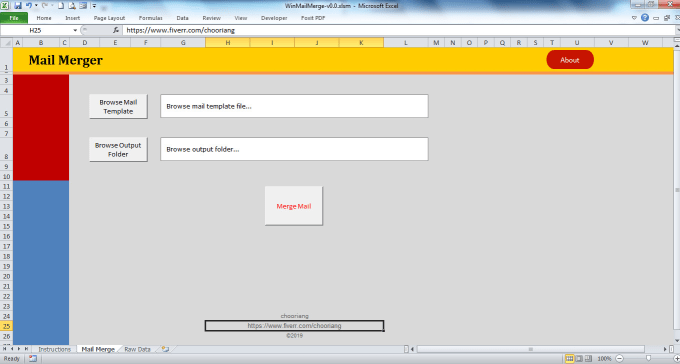
Task: Click the New blank workbook icon
Action: click(x=61, y=6)
